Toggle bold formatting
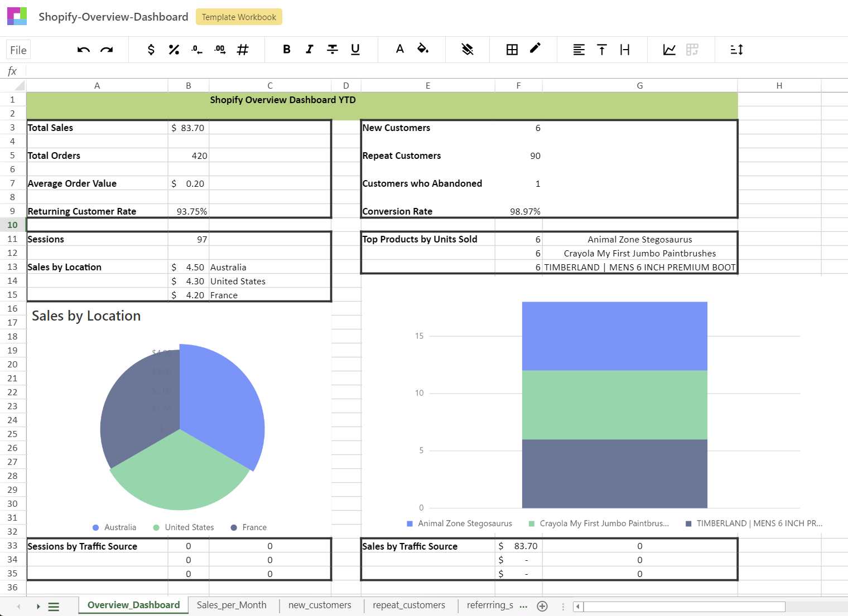Image resolution: width=848 pixels, height=616 pixels. [x=287, y=50]
